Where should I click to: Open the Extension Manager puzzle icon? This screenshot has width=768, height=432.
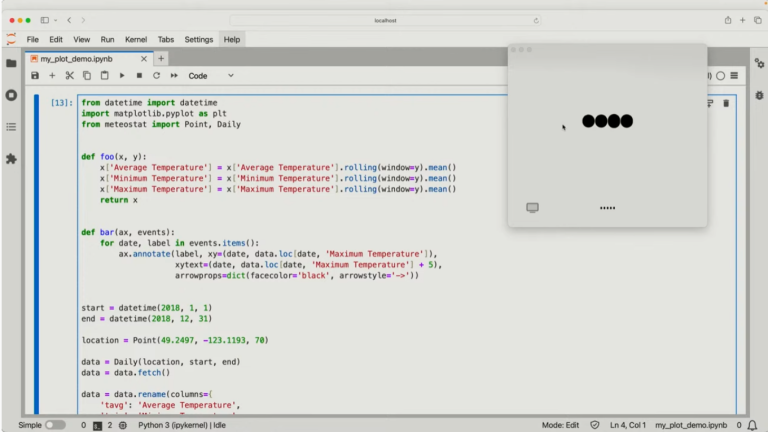point(11,158)
